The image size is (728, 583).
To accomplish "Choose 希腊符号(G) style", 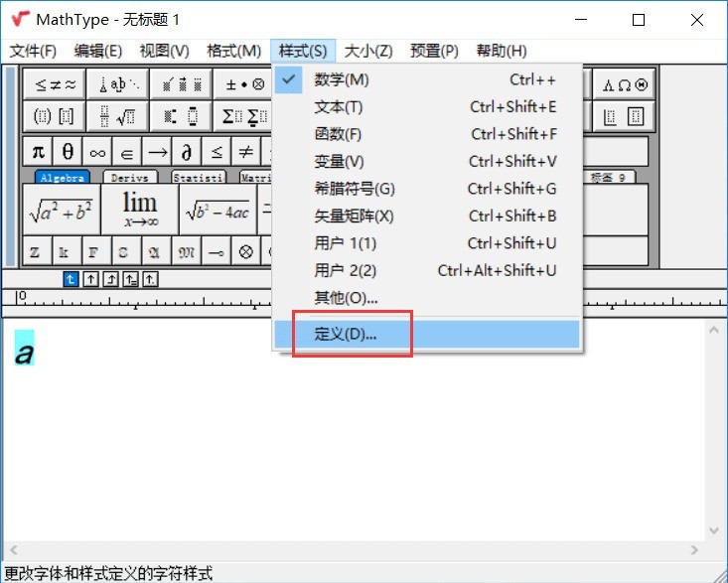I will coord(427,189).
